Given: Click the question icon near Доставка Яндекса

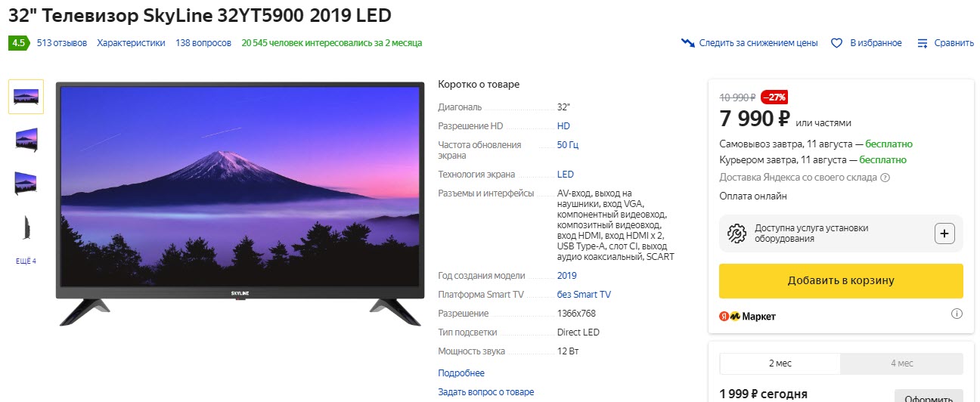Looking at the screenshot, I should (x=885, y=178).
